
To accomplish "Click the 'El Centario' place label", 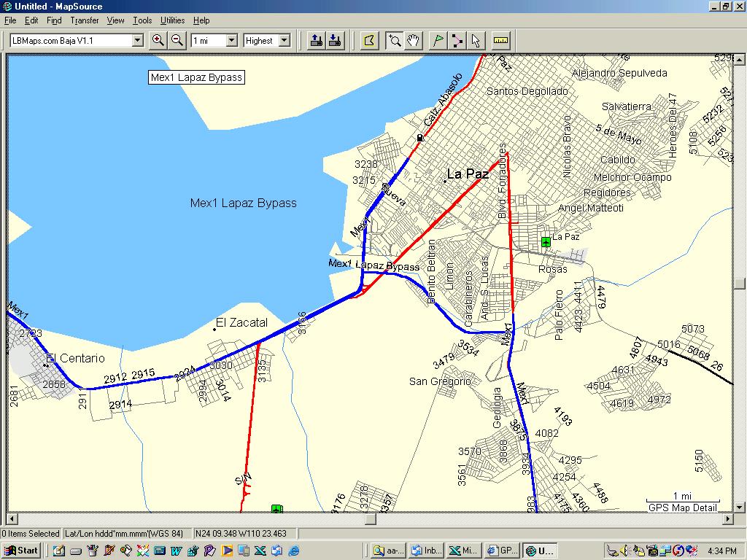I will pyautogui.click(x=75, y=358).
